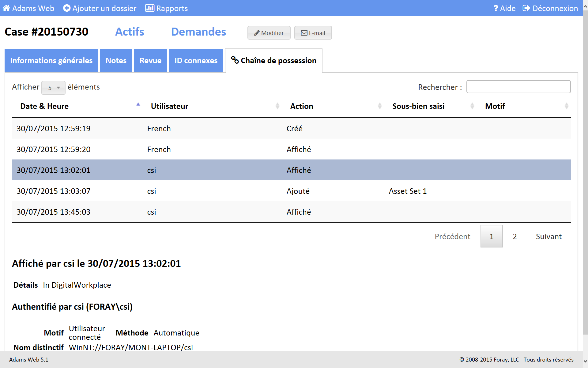Go to pagination page 2
This screenshot has height=368, width=588.
pos(514,236)
